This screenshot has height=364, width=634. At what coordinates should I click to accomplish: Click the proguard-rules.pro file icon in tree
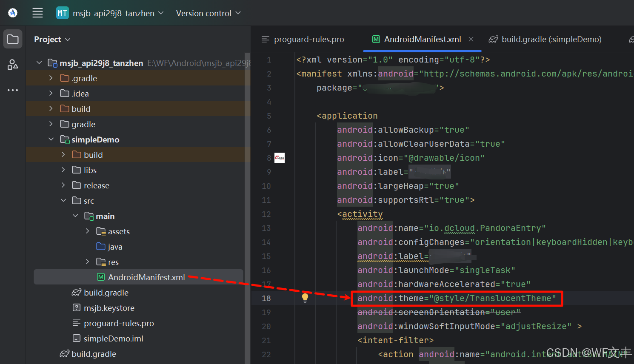[x=77, y=323]
